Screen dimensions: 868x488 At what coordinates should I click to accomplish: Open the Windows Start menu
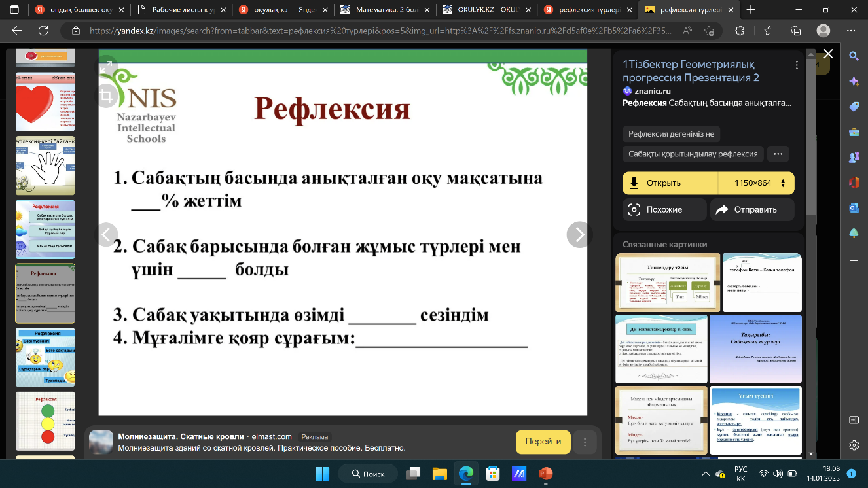(322, 474)
